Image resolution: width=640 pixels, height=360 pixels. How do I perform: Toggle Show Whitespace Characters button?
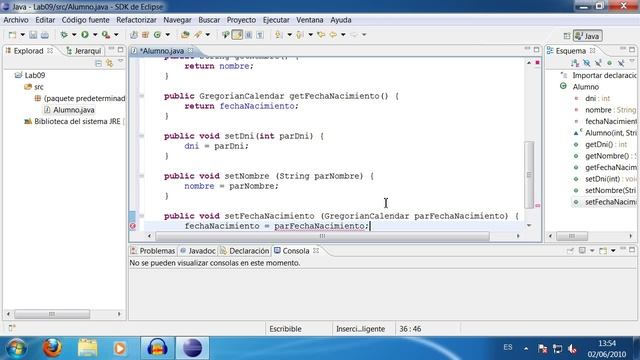(260, 35)
